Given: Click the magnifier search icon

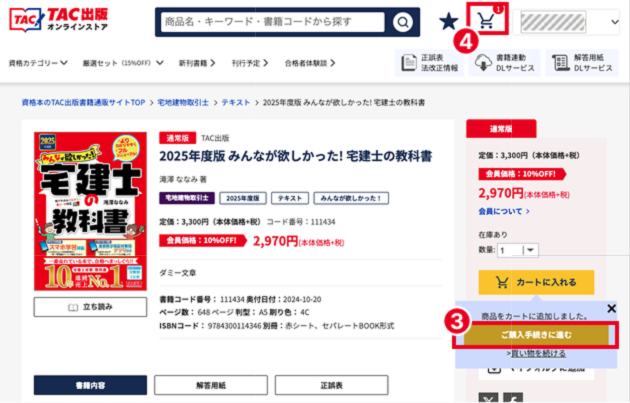Looking at the screenshot, I should coord(402,22).
